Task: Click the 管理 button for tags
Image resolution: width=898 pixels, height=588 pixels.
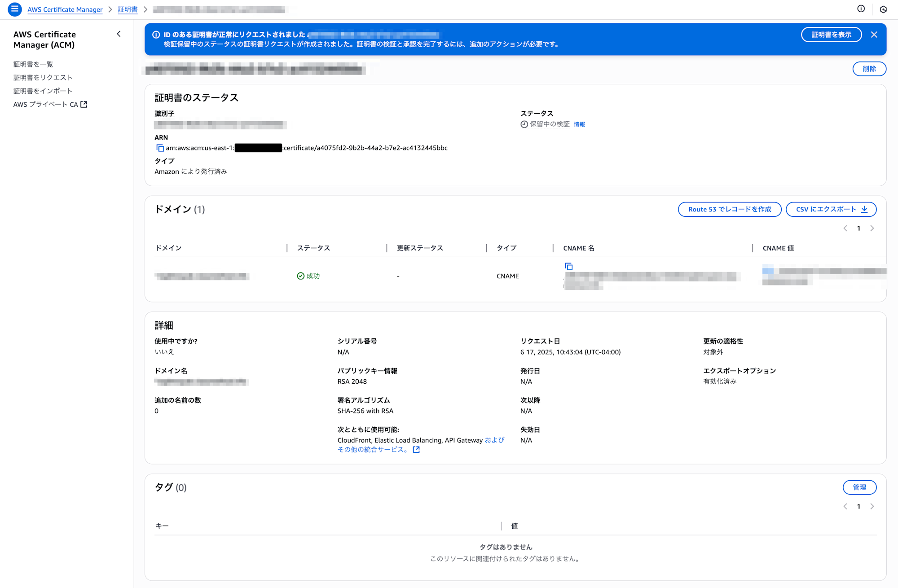Action: [x=859, y=487]
